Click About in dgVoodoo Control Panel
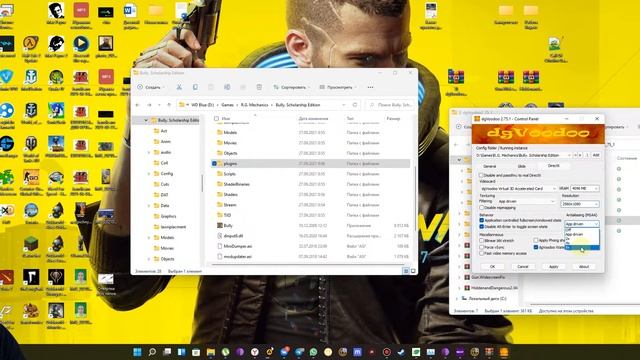This screenshot has width=640, height=360. 584,267
